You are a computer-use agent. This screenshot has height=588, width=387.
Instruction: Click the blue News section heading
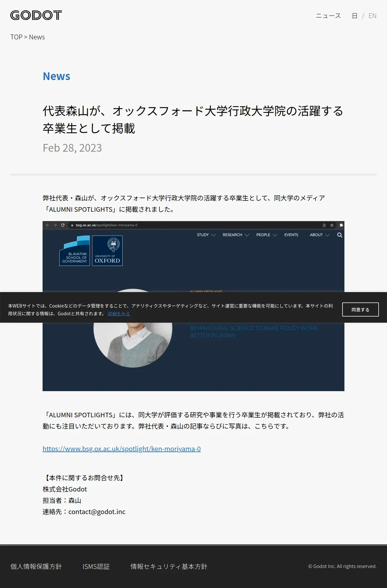56,76
